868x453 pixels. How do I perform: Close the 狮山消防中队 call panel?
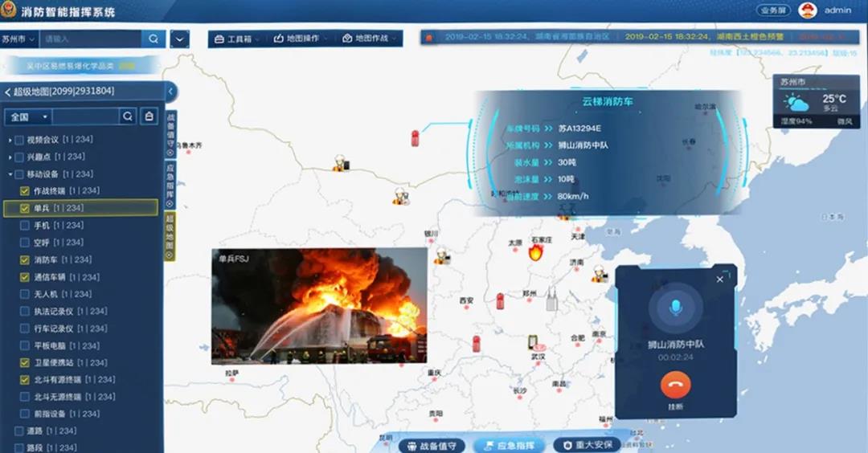coord(719,280)
